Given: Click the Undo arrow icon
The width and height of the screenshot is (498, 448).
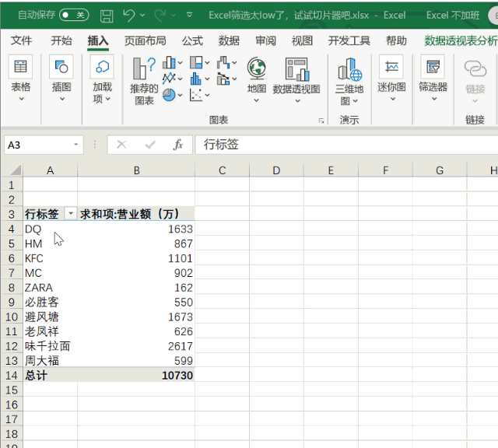Looking at the screenshot, I should (129, 15).
